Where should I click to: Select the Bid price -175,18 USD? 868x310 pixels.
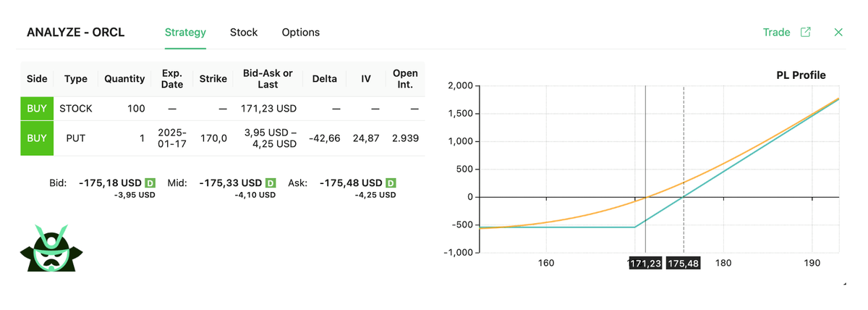tap(109, 183)
